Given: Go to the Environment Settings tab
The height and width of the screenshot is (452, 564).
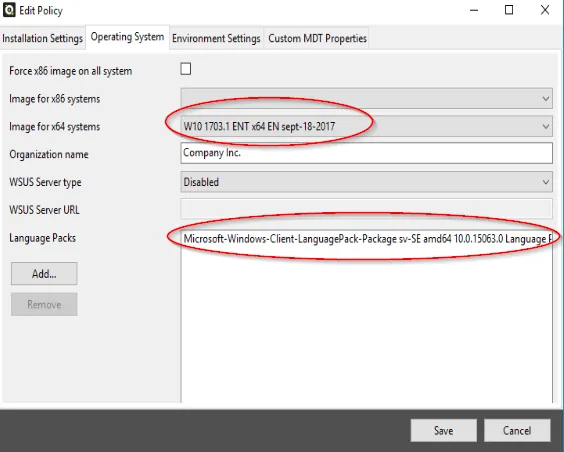Looking at the screenshot, I should click(x=216, y=38).
